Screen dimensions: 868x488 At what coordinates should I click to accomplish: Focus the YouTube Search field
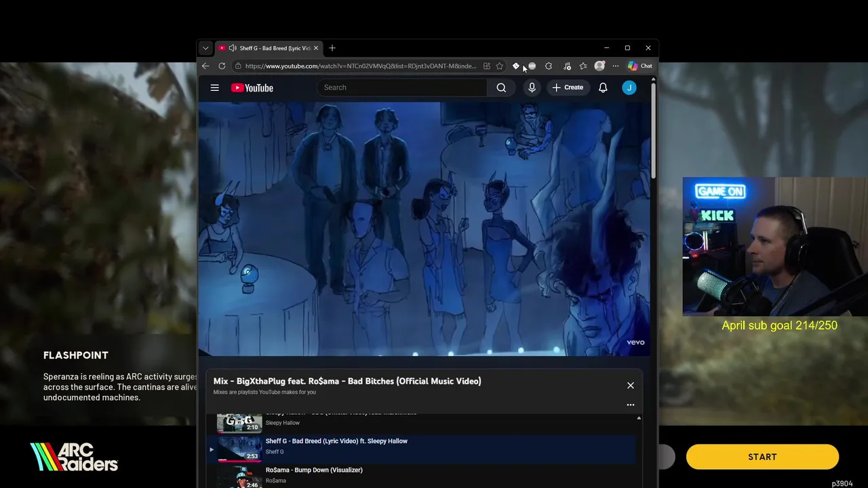tap(401, 87)
